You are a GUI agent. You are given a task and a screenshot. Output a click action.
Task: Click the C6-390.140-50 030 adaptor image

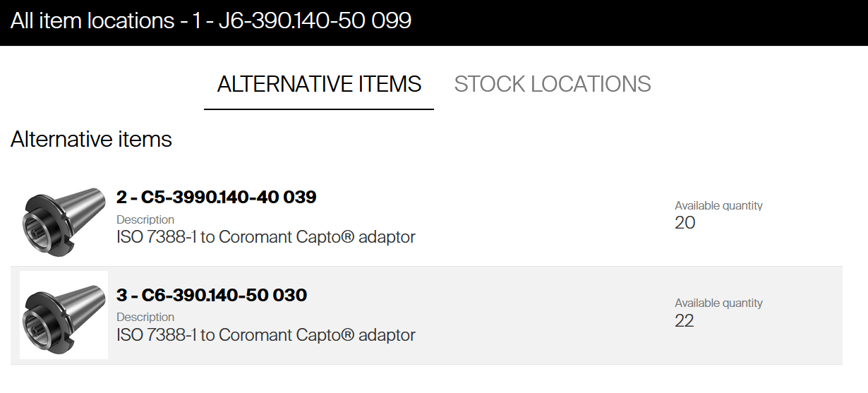64,315
